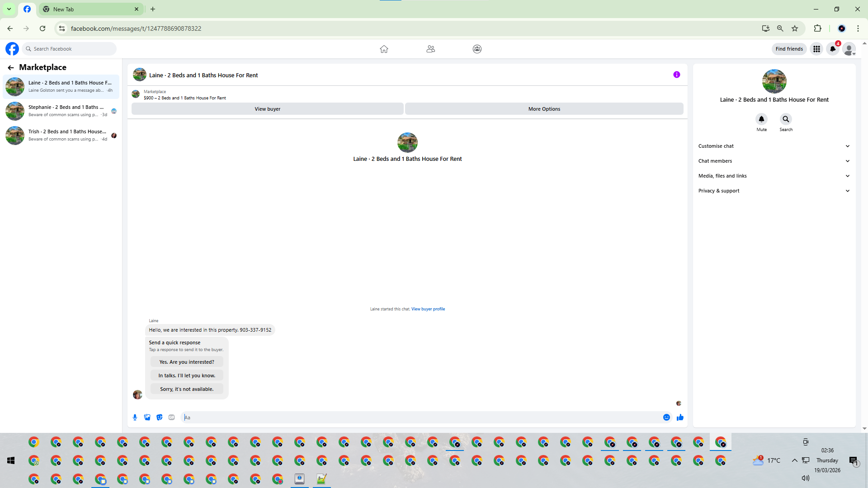The image size is (868, 488).
Task: Click the View buyer profile link
Action: 428,309
